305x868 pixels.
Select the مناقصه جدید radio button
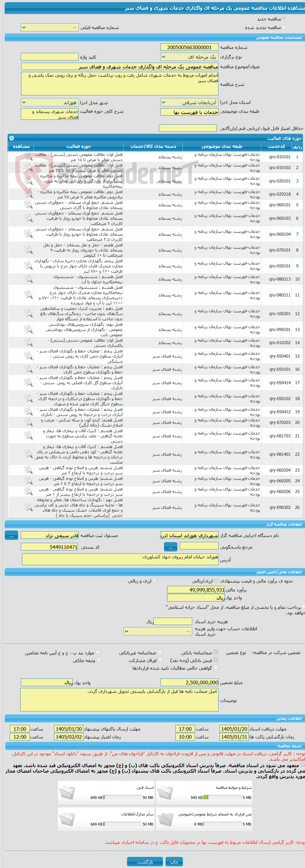pos(284,19)
